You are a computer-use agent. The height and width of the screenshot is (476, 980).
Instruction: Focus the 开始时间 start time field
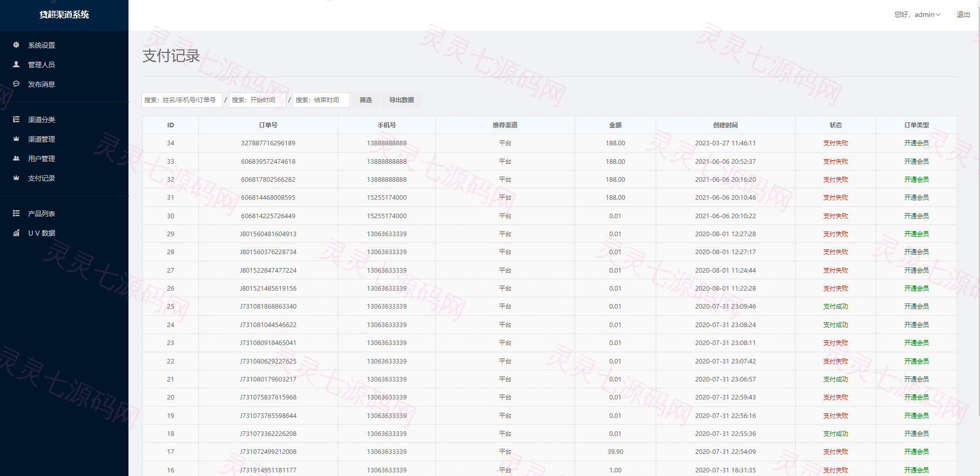[257, 100]
